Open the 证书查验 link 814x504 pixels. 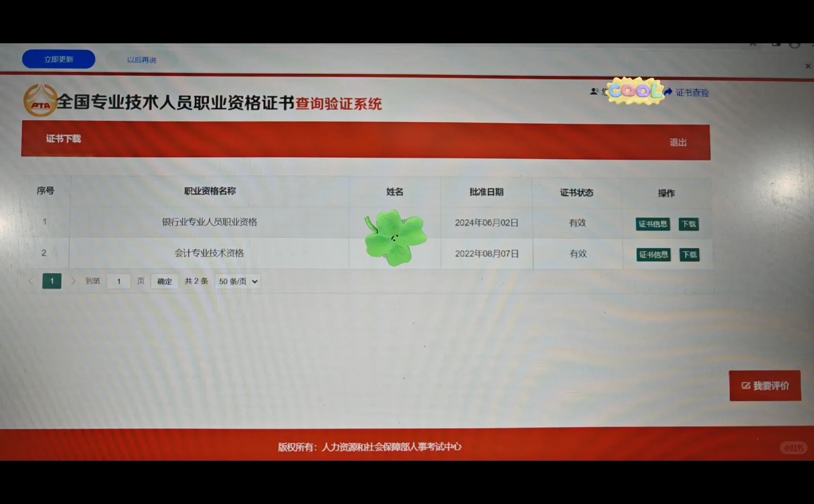[692, 92]
